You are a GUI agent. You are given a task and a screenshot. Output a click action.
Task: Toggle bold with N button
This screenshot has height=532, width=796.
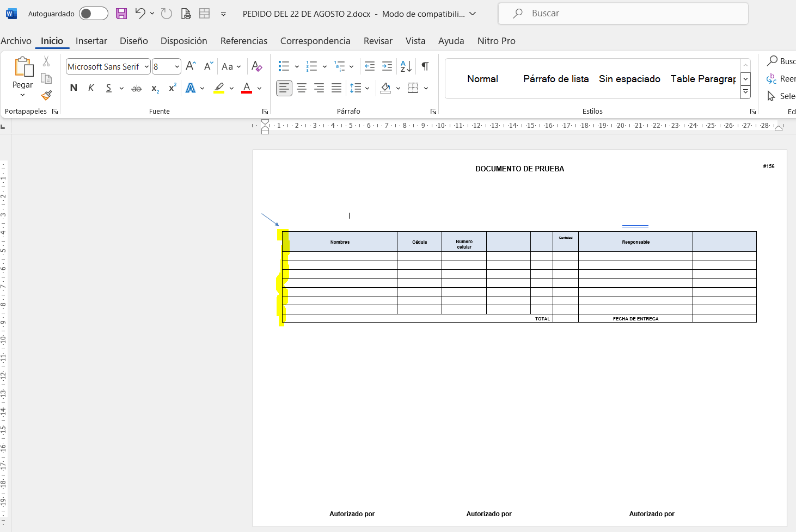coord(74,88)
